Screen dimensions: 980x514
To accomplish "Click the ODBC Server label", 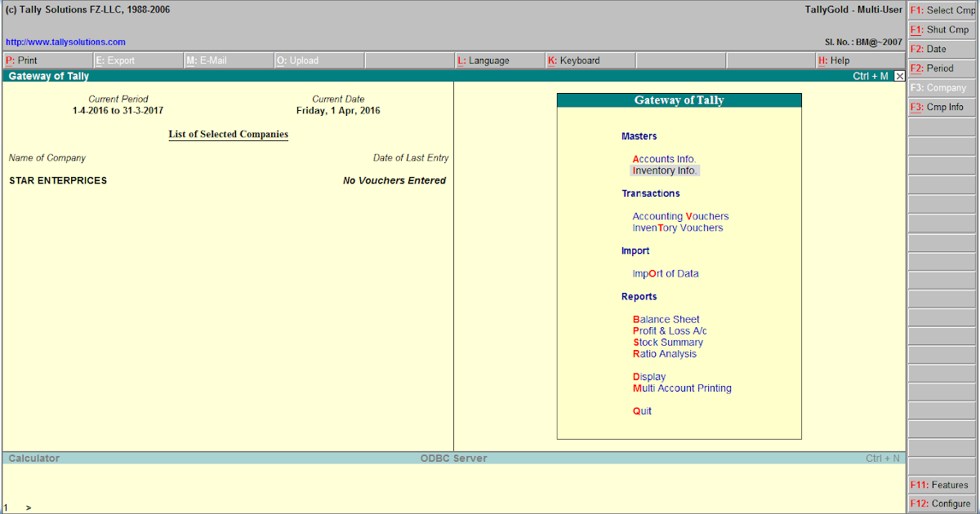I will [x=453, y=459].
